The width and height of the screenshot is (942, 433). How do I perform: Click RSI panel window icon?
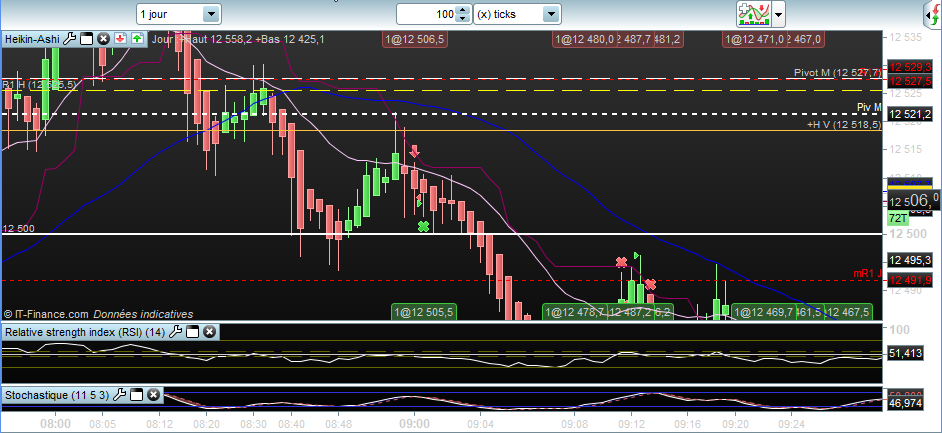(192, 332)
